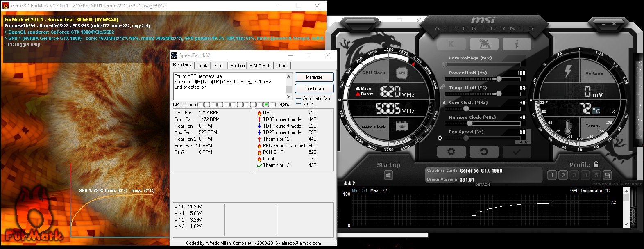This screenshot has width=644, height=249.
Task: Click the down arrow icon beside TD2P
Action: click(259, 132)
